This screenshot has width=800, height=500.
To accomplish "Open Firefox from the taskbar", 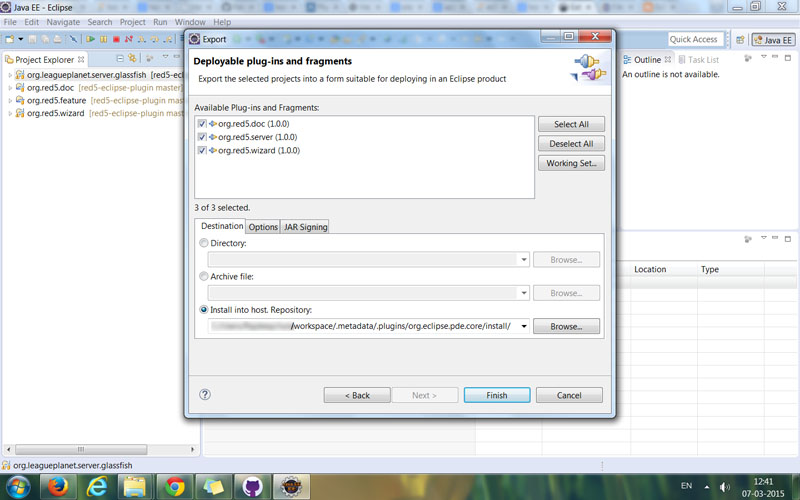I will click(x=58, y=487).
